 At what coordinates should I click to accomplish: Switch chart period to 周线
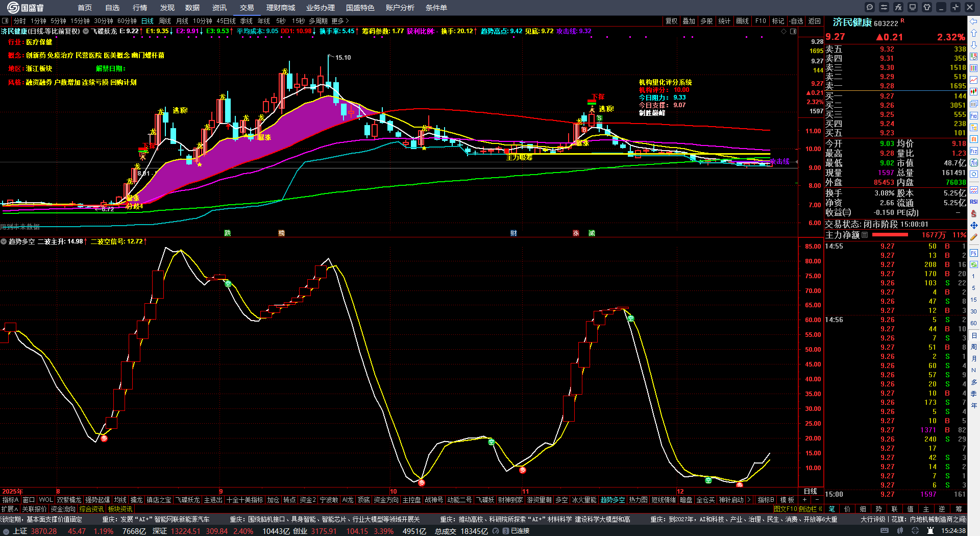[165, 21]
